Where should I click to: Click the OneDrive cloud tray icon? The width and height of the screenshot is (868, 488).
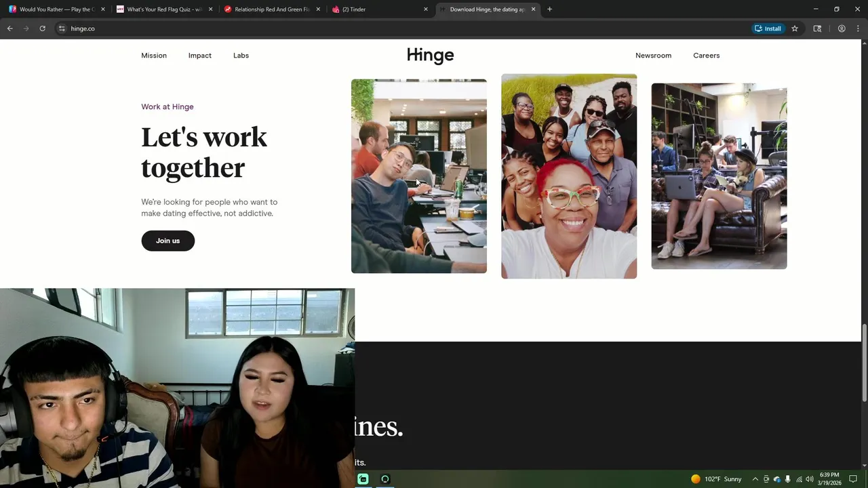777,479
